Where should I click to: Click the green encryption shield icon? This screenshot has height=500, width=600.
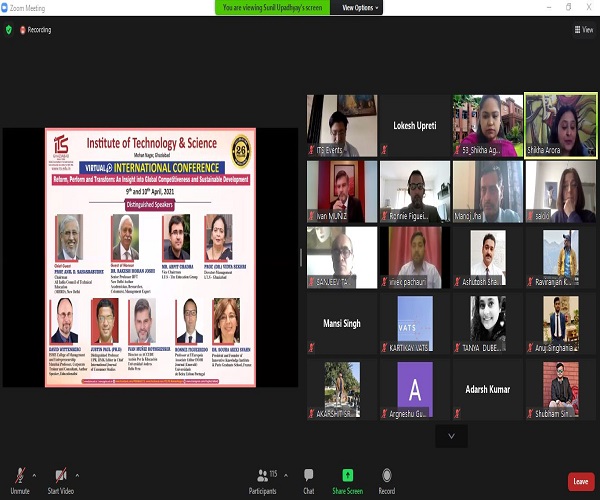[9, 30]
